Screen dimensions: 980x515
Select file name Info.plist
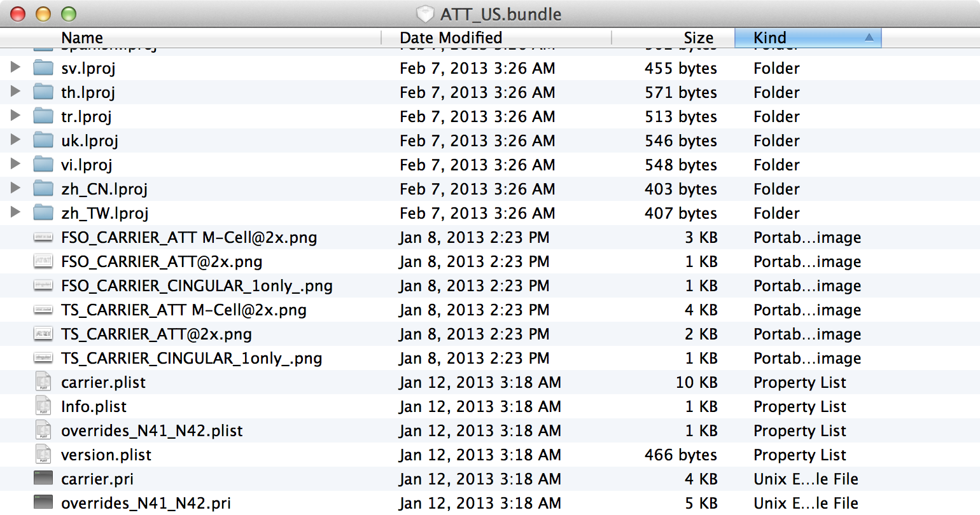pyautogui.click(x=94, y=406)
